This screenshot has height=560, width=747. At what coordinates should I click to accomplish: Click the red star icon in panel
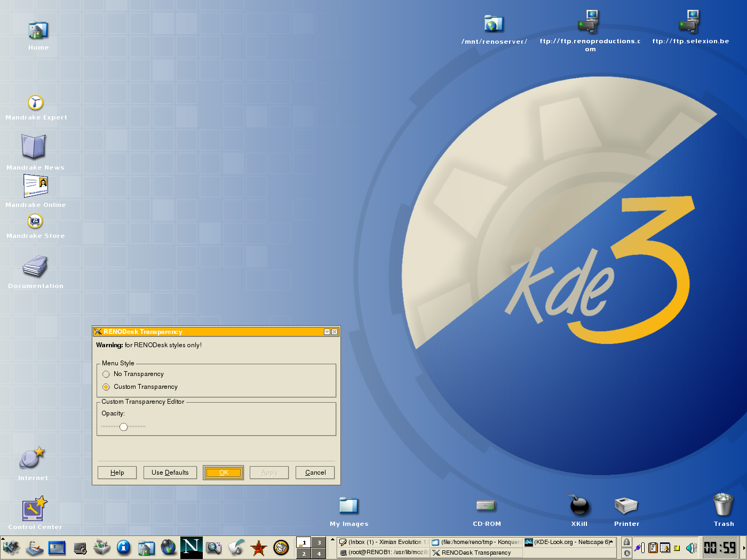click(259, 548)
